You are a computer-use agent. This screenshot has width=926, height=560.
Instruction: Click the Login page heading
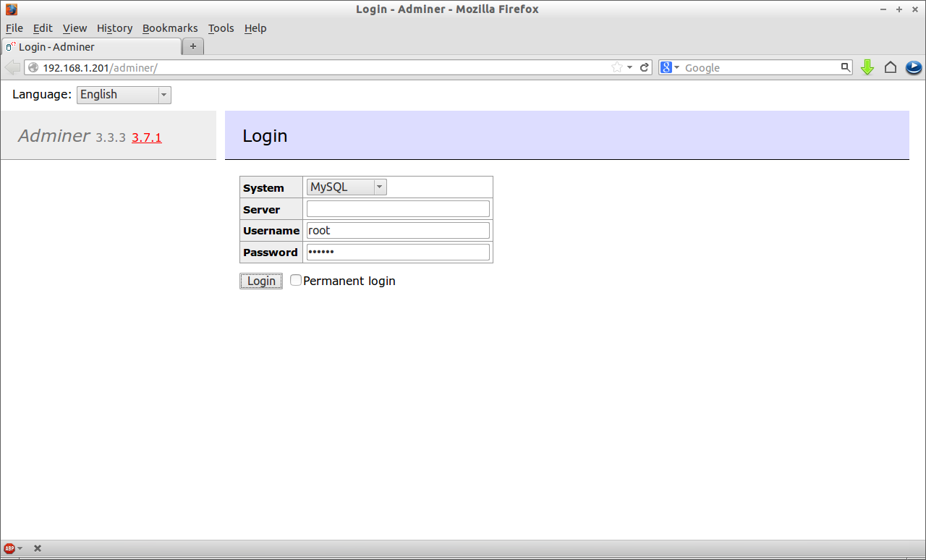(265, 136)
